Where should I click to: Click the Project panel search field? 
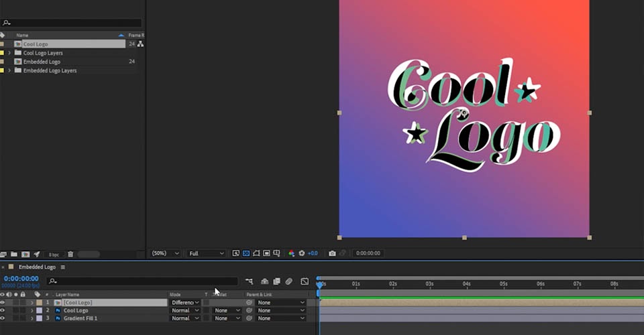[x=71, y=23]
